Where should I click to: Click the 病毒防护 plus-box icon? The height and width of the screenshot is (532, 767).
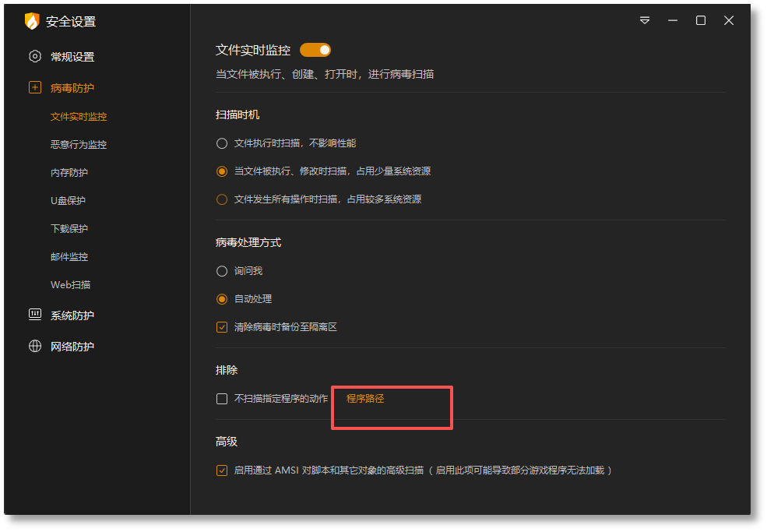(x=35, y=87)
